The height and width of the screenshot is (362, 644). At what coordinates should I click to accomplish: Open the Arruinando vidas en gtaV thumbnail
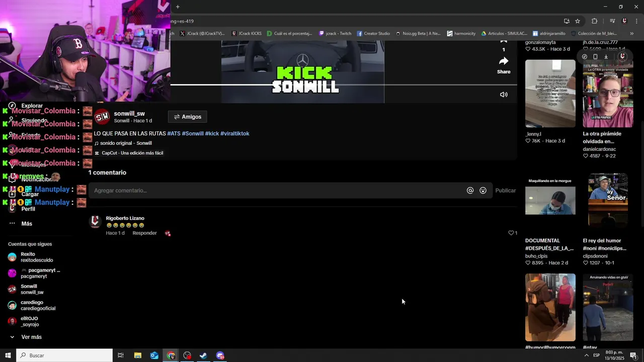(608, 307)
